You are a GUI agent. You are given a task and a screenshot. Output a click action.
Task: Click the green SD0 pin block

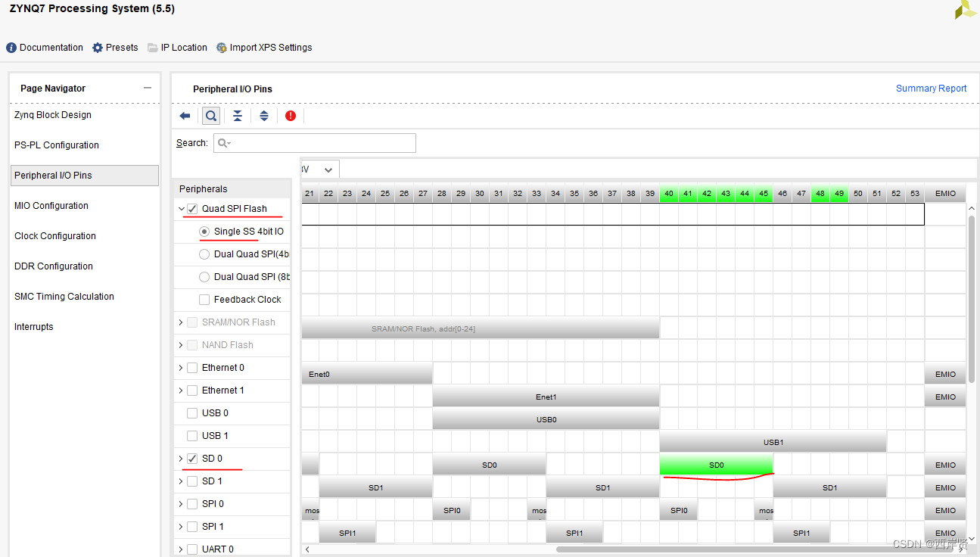click(716, 465)
